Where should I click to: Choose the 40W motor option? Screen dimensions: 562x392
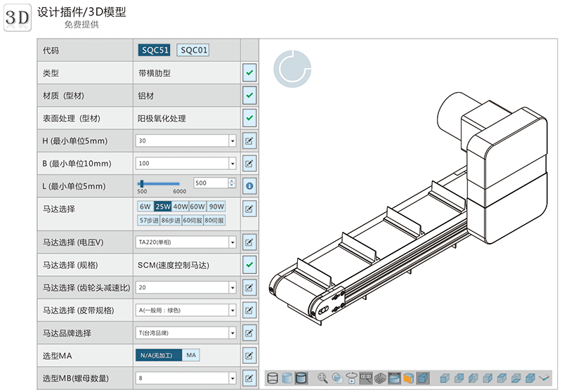coord(181,207)
